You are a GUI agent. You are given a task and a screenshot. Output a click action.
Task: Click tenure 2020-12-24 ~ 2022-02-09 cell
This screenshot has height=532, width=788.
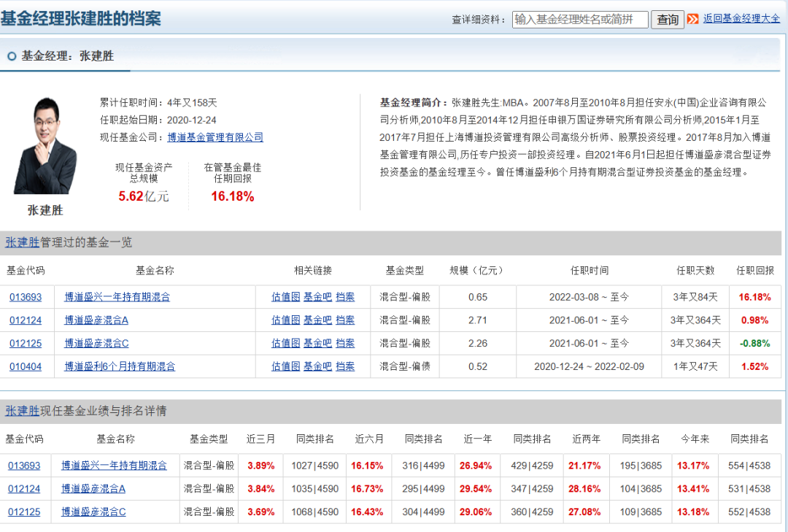pos(589,366)
